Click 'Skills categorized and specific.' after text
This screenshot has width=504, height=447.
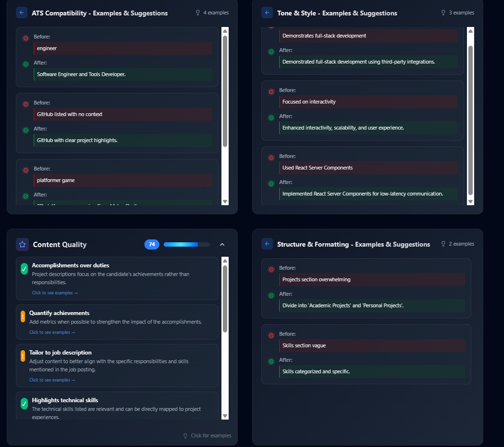(x=316, y=372)
